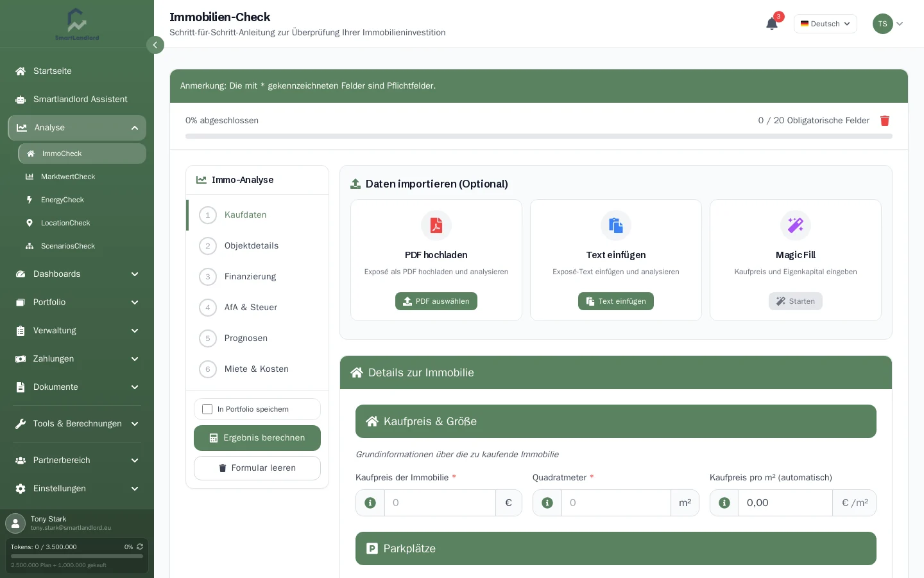Screen dimensions: 924x578
Task: Enable the In Portfolio speichern checkbox
Action: (x=207, y=409)
